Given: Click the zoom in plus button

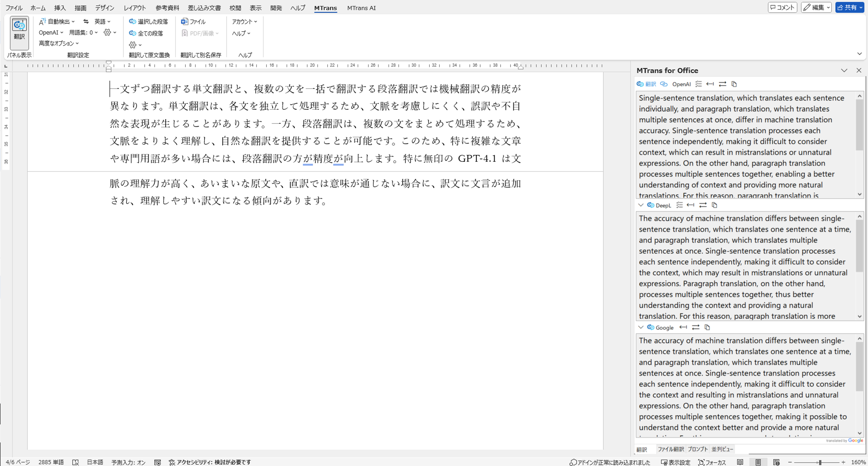Looking at the screenshot, I should [x=843, y=462].
